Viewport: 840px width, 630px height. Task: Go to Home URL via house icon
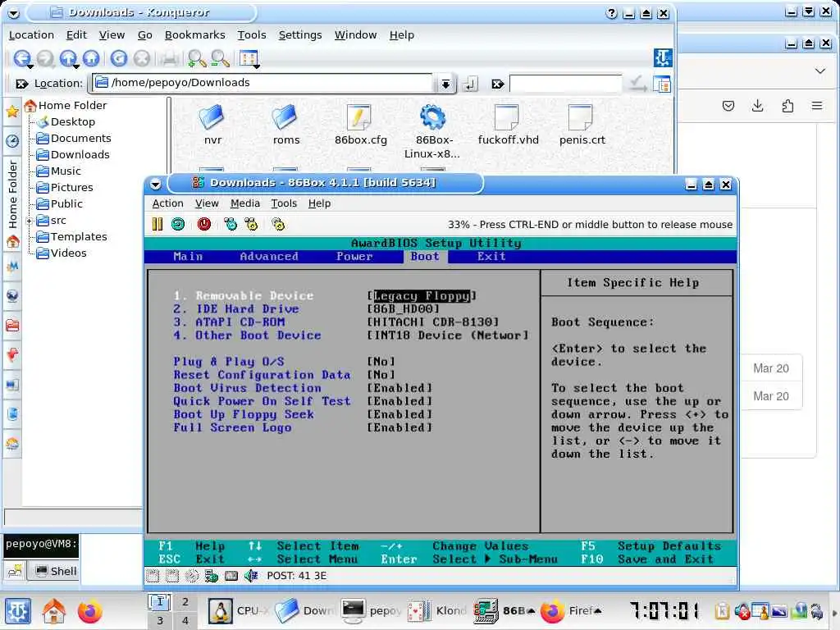coord(91,58)
